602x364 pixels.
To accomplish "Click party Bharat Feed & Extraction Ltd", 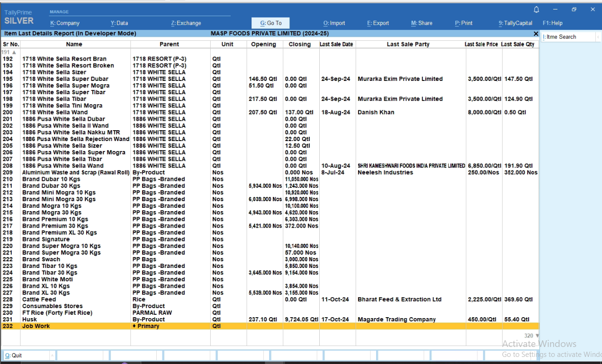I will click(399, 299).
